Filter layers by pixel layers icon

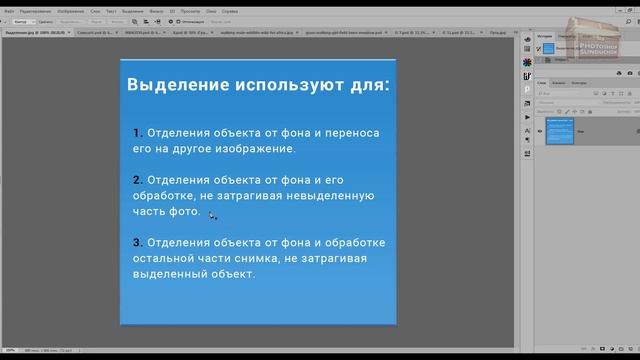coord(596,93)
